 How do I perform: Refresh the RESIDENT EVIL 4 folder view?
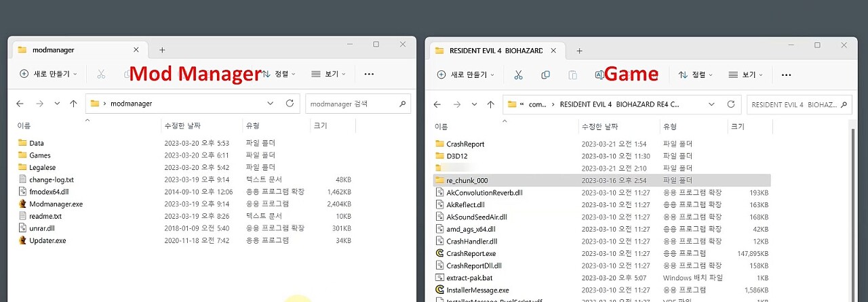click(730, 104)
